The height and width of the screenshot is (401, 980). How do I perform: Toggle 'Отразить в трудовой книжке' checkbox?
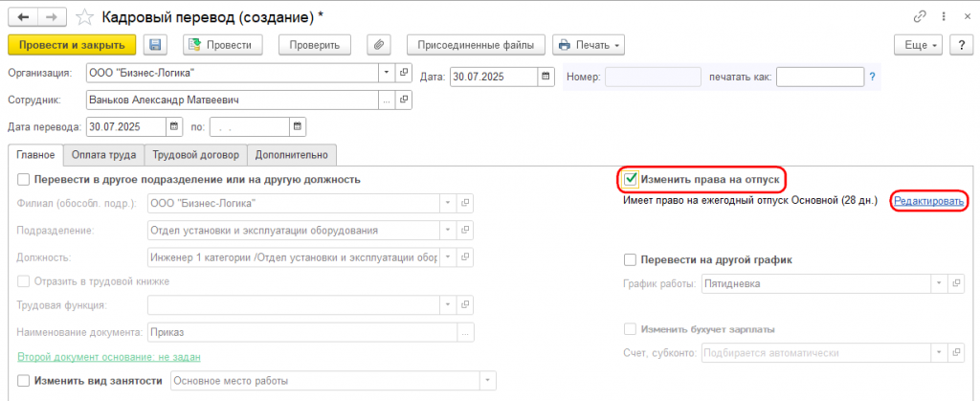tap(24, 281)
